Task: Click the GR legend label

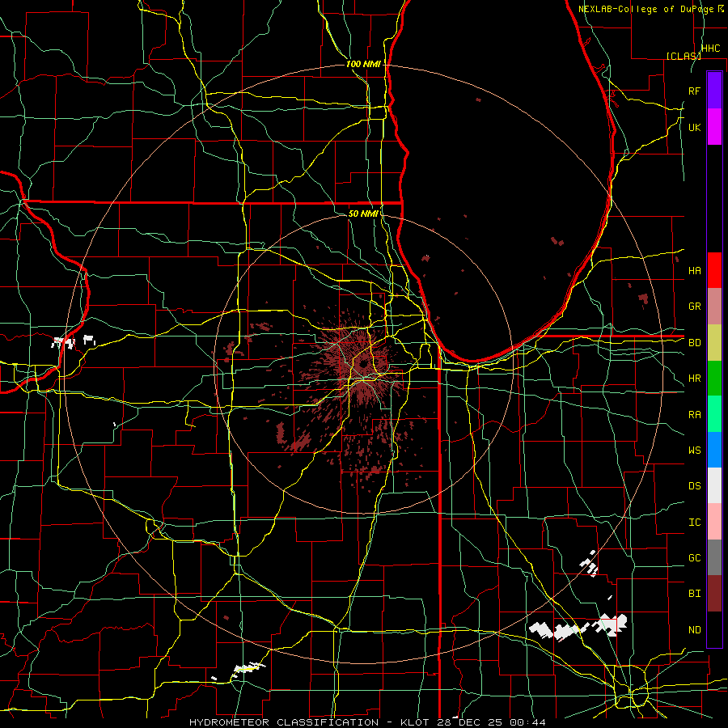Action: coord(694,307)
